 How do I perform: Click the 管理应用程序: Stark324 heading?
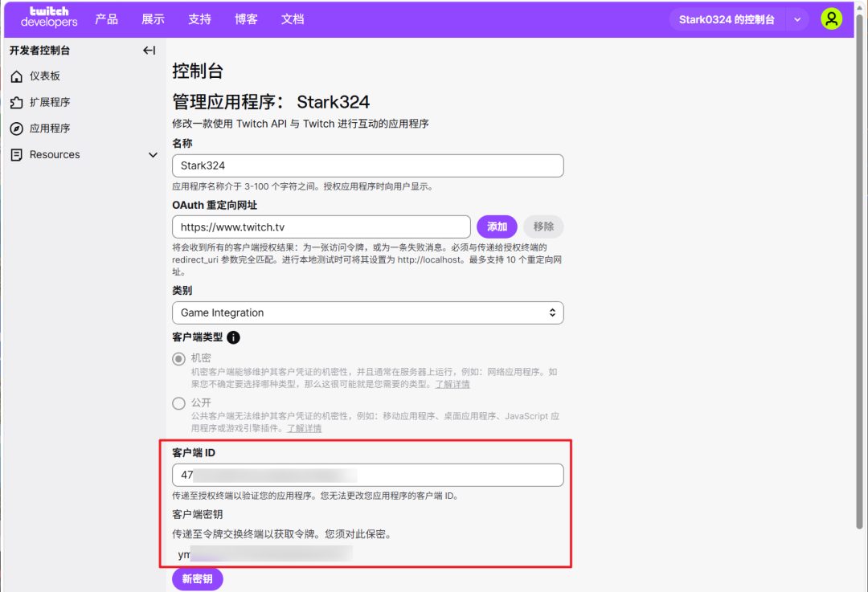271,102
